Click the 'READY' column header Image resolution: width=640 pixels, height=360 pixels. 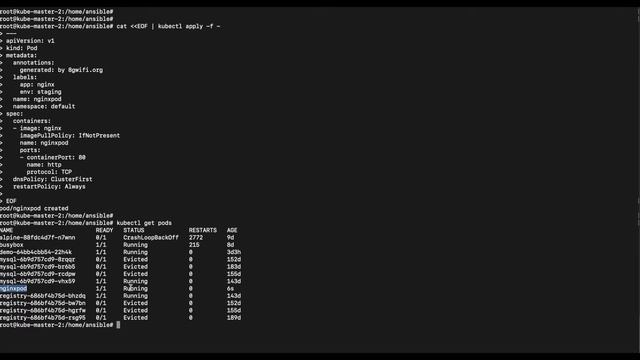pos(104,230)
